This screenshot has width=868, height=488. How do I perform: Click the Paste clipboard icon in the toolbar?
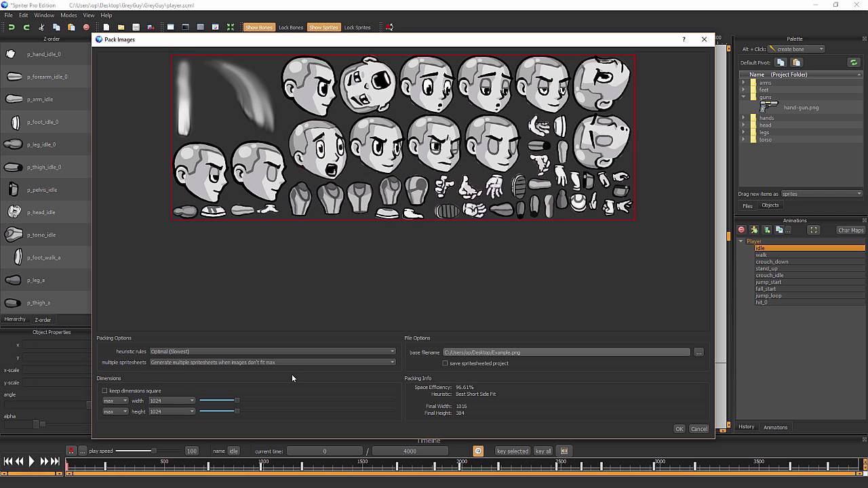(71, 27)
